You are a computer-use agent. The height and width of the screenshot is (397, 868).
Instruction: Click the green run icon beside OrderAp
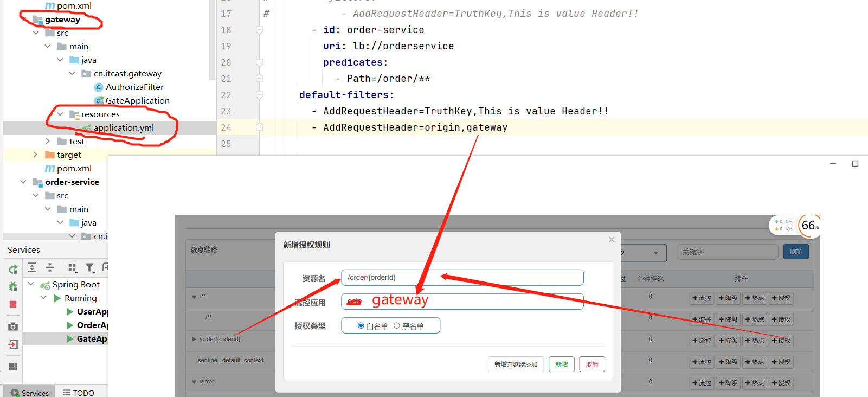(69, 325)
